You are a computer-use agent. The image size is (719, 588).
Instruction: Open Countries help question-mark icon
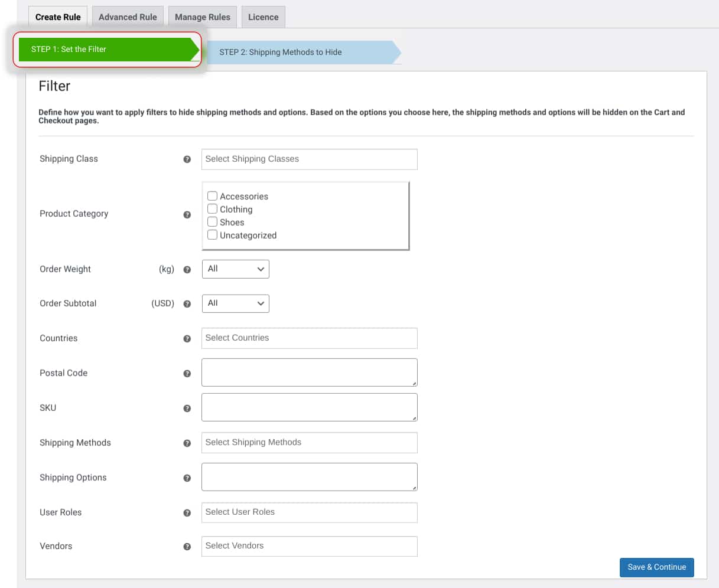[x=187, y=339]
